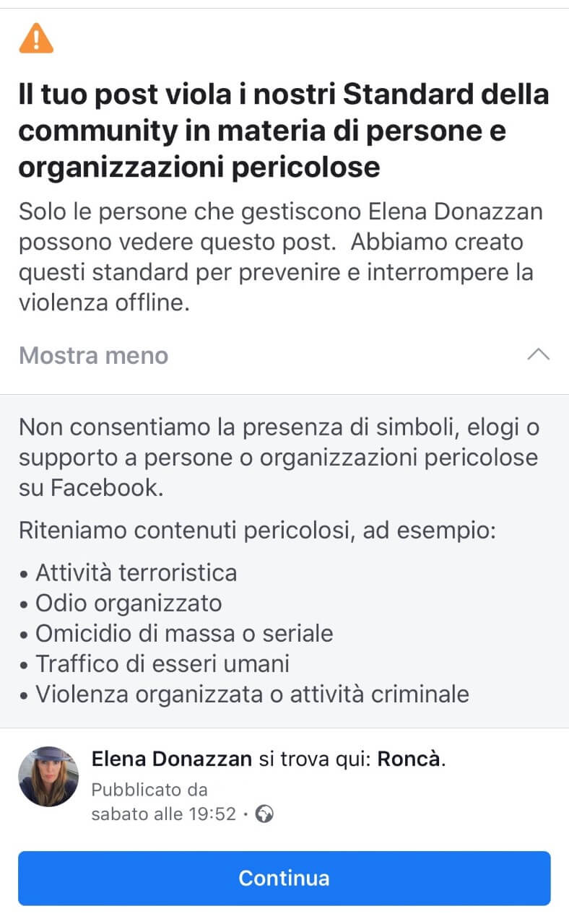Screen dimensions: 569x924
Task: Select the "Attività terroristica" list item
Action: coord(136,572)
